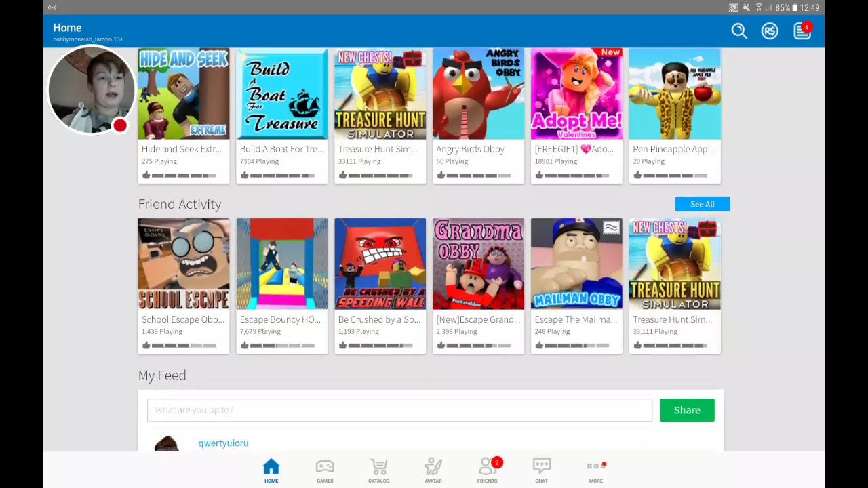
Task: Open the Mailman Obby thumbnail
Action: pos(577,264)
